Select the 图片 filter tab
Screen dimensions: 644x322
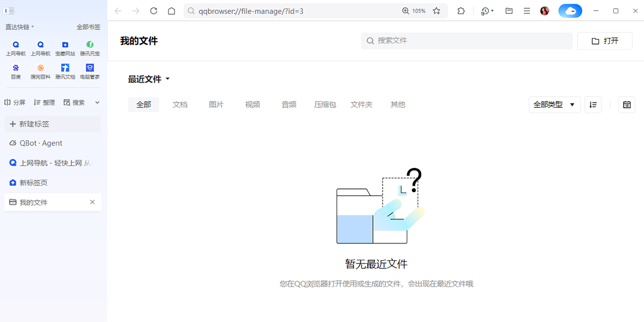(216, 105)
